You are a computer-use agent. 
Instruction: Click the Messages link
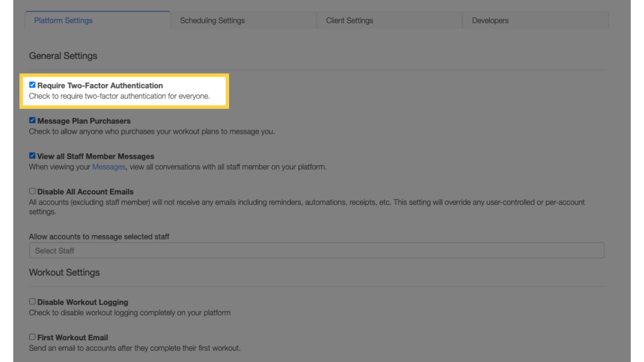(109, 166)
